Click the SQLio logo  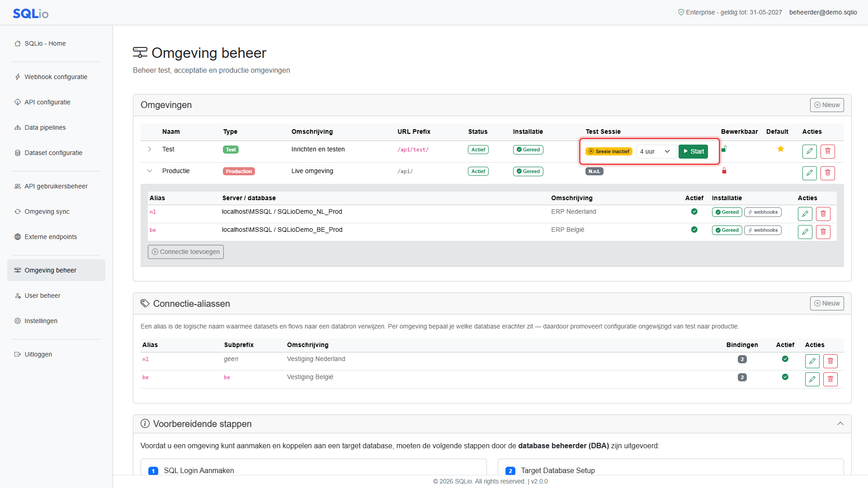tap(31, 13)
